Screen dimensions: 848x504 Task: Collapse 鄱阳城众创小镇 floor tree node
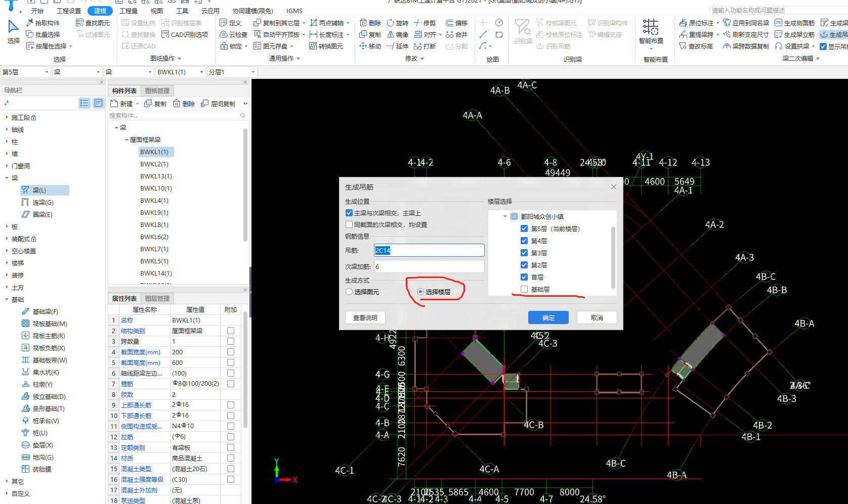point(505,216)
